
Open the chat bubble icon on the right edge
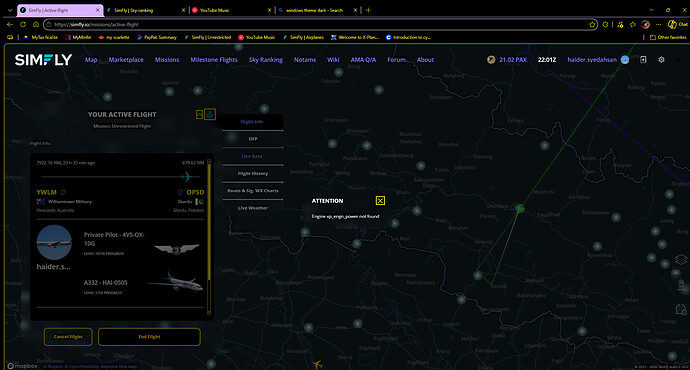coord(681,309)
